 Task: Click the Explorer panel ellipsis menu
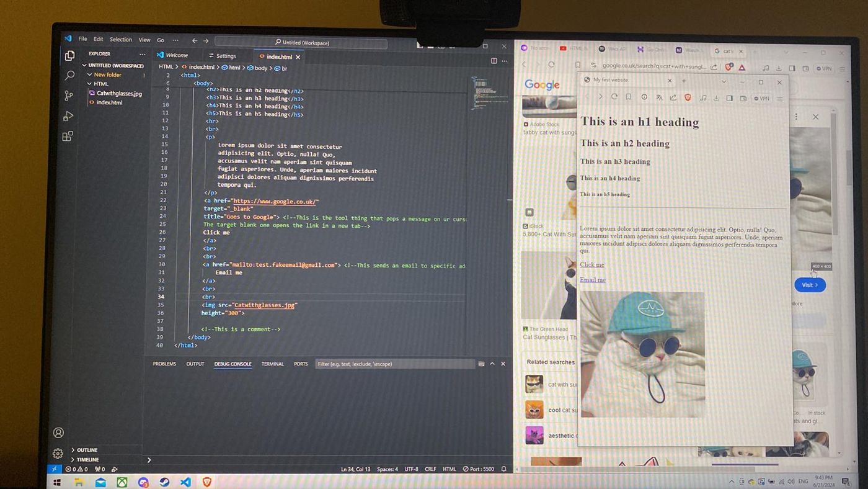(x=142, y=54)
